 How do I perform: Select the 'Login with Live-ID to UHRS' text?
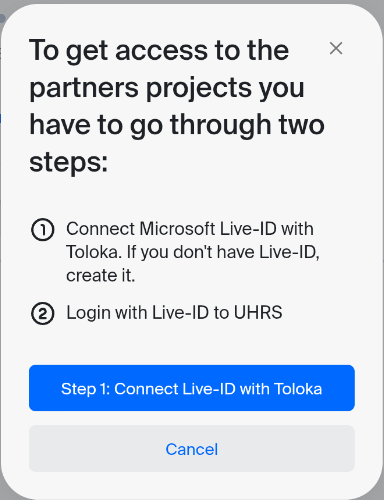174,313
